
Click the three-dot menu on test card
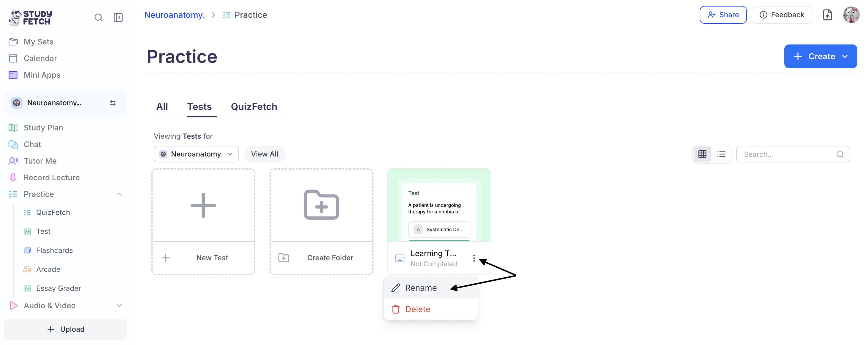[474, 258]
